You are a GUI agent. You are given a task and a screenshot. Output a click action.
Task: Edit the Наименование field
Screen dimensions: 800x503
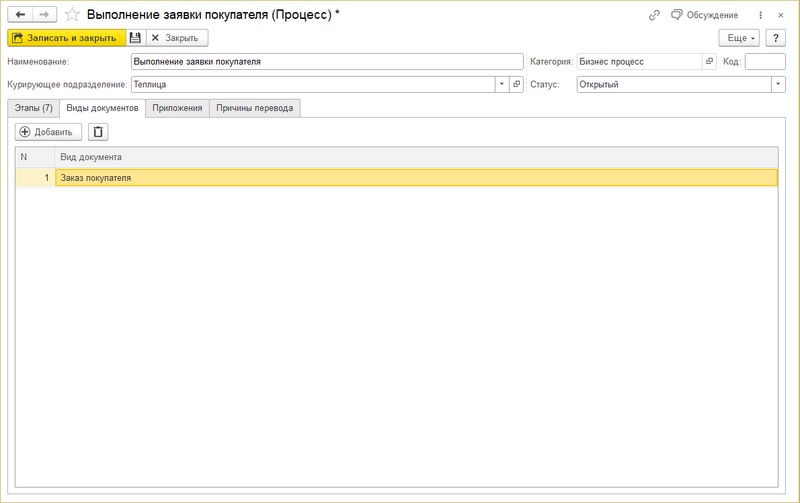pyautogui.click(x=327, y=62)
